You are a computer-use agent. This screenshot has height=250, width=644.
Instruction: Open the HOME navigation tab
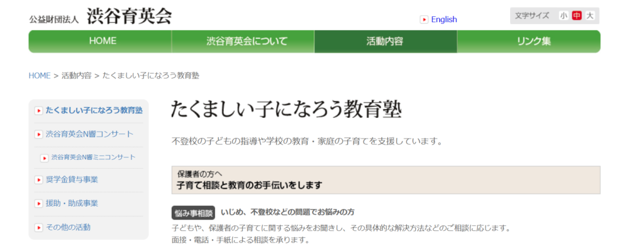pos(100,41)
